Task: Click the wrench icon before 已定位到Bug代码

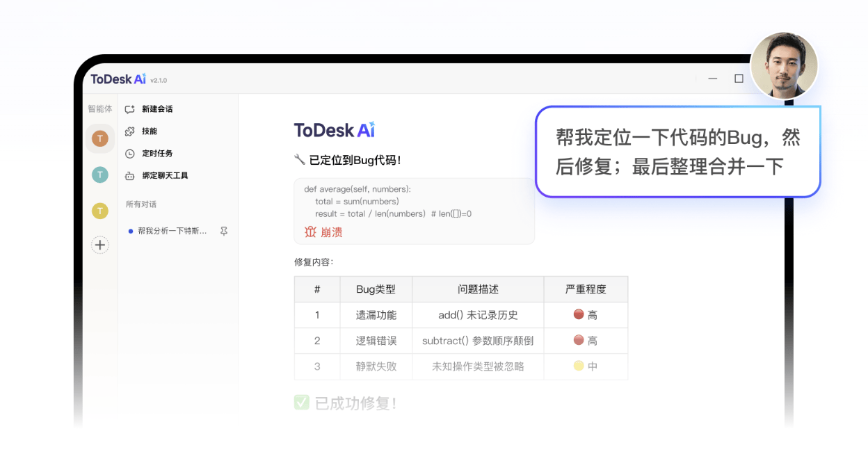Action: coord(300,160)
